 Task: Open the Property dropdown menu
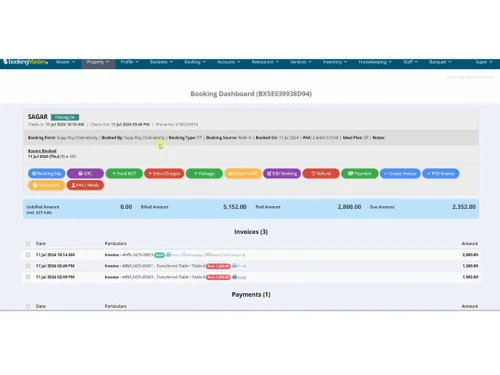click(x=98, y=62)
